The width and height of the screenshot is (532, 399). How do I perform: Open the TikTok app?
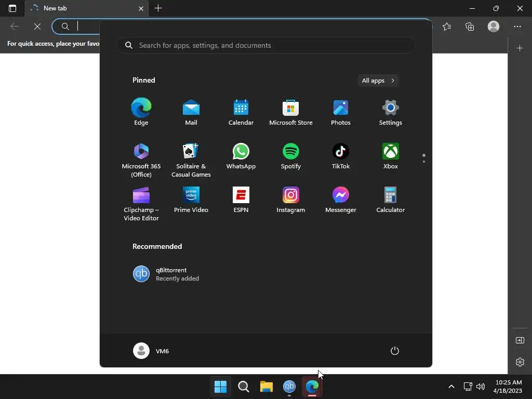click(341, 156)
